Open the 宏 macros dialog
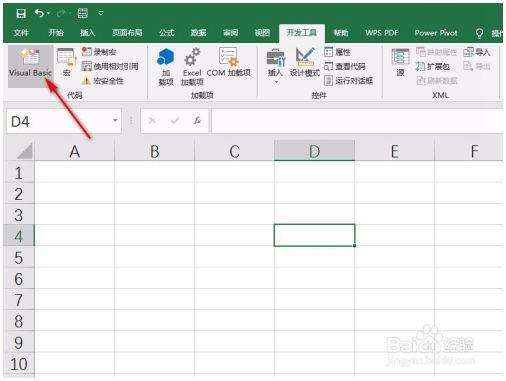The height and width of the screenshot is (381, 506). [x=66, y=63]
